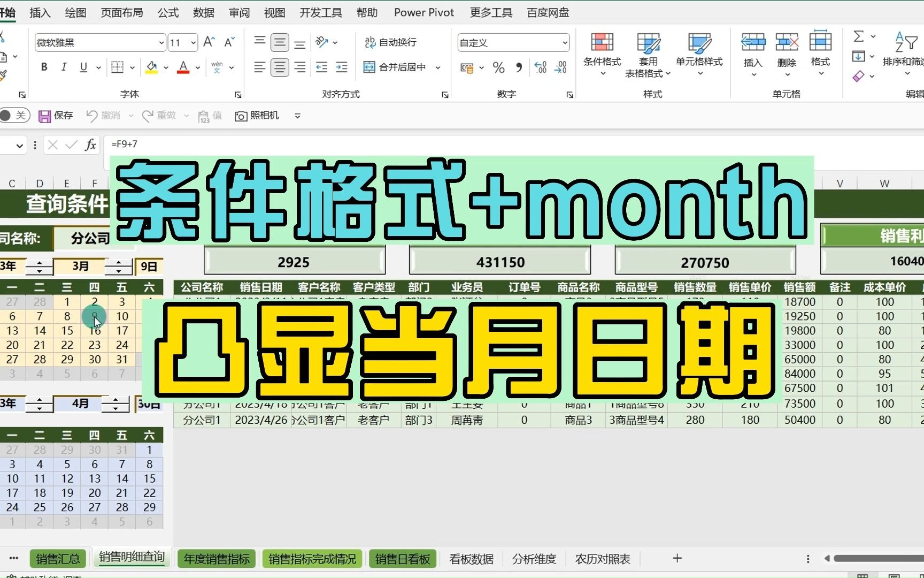Apply comma style
The image size is (924, 578).
click(519, 68)
